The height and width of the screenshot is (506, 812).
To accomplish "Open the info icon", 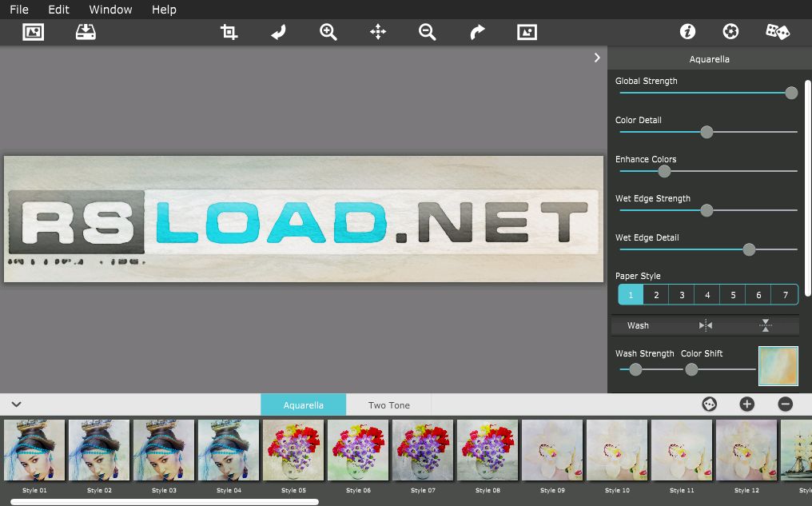I will [687, 32].
